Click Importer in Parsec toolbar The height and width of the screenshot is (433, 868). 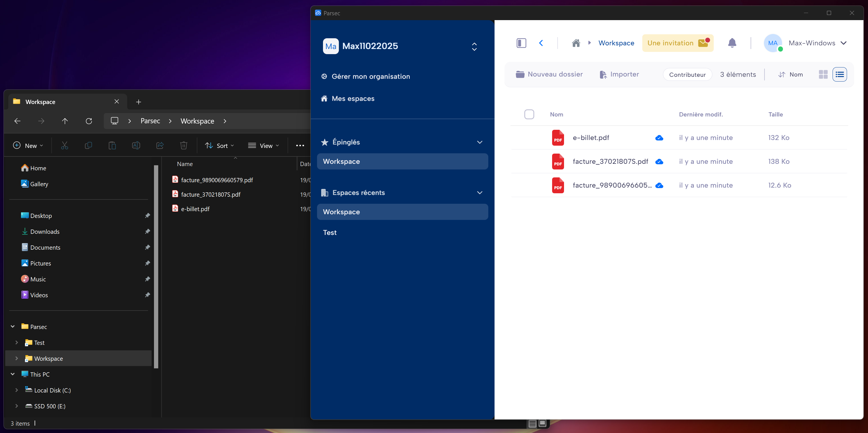[x=619, y=75]
